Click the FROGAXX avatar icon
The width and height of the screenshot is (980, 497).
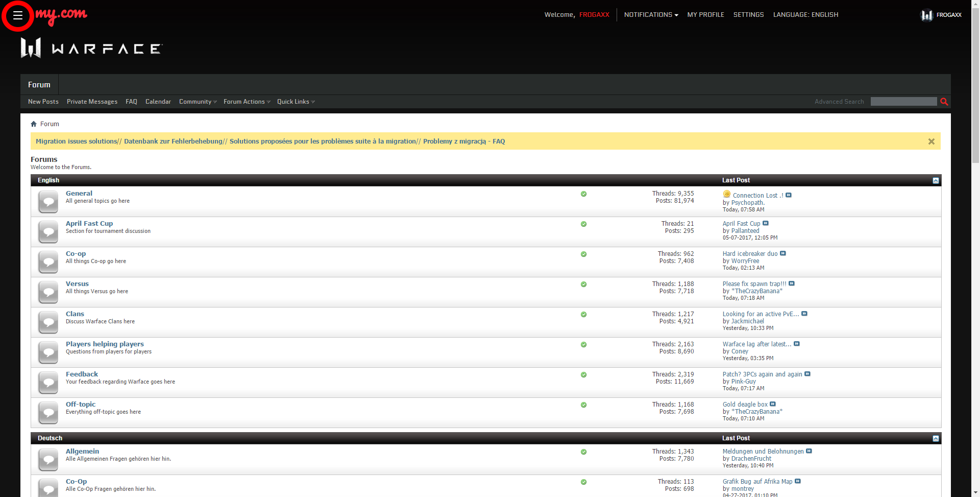pos(926,15)
